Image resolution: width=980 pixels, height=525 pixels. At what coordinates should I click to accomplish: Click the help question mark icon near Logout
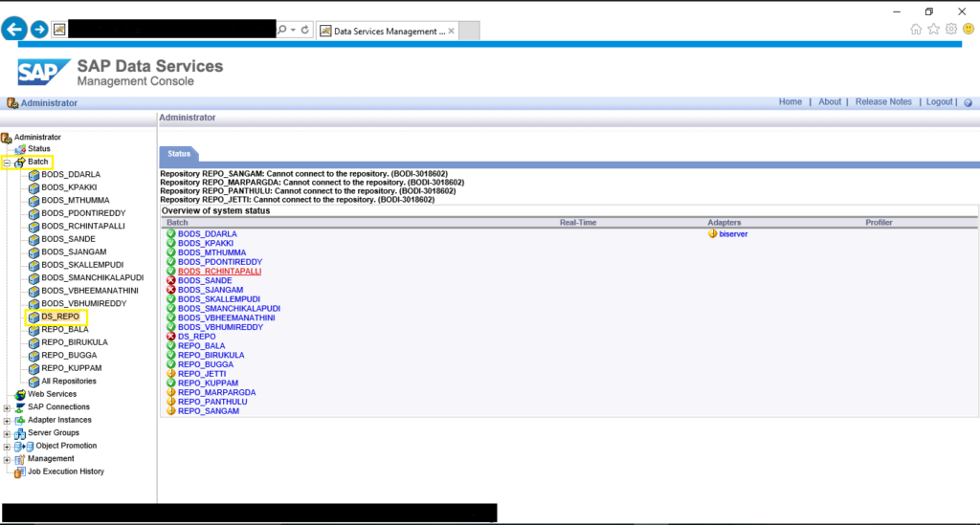pos(969,103)
